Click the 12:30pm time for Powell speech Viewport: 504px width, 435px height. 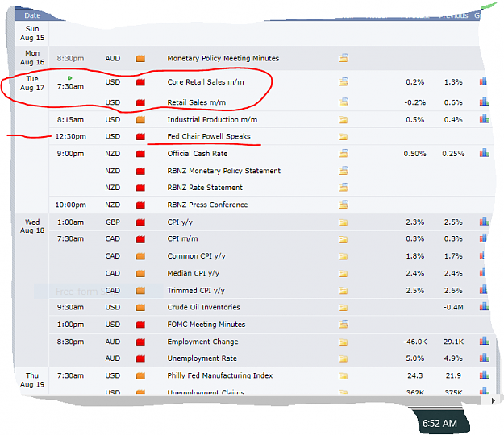pos(70,136)
